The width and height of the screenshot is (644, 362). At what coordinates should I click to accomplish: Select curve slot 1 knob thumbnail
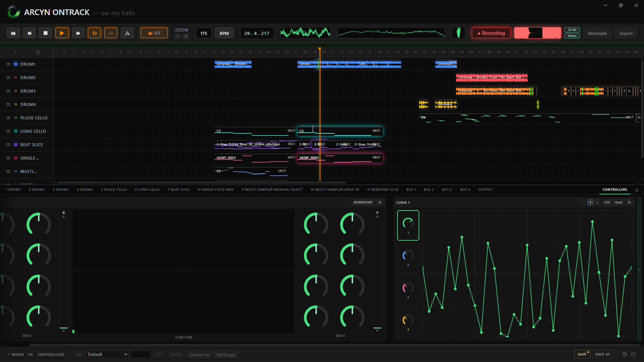(x=408, y=225)
